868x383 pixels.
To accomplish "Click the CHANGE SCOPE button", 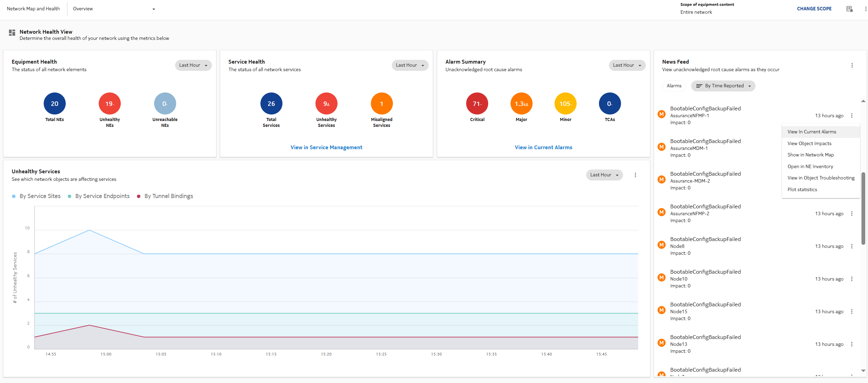I will click(814, 9).
